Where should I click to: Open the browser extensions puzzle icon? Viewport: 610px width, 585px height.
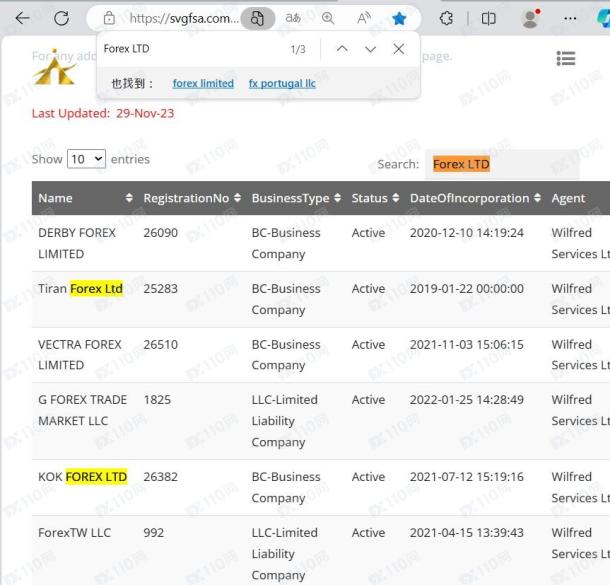446,18
